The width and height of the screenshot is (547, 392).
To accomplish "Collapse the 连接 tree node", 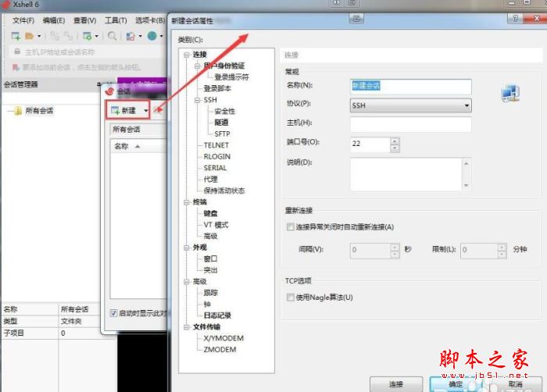I will tap(187, 55).
